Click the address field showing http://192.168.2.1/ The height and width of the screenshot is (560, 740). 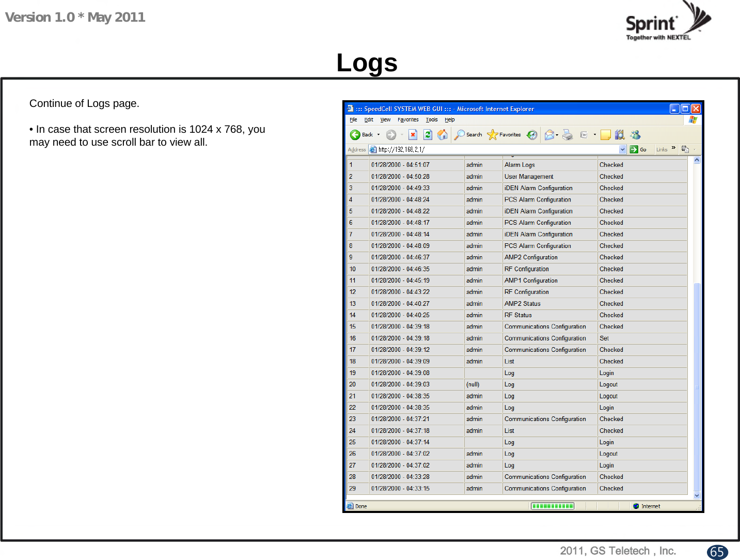[498, 149]
